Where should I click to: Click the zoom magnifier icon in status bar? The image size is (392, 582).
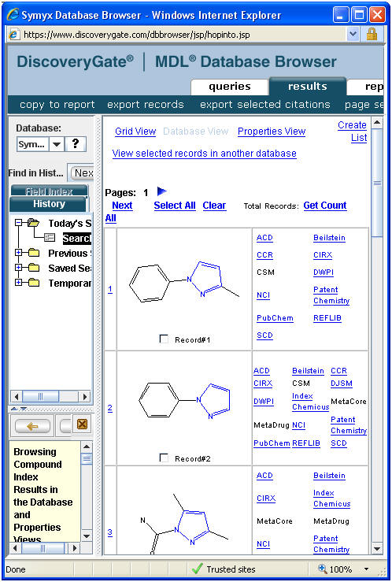(x=322, y=569)
